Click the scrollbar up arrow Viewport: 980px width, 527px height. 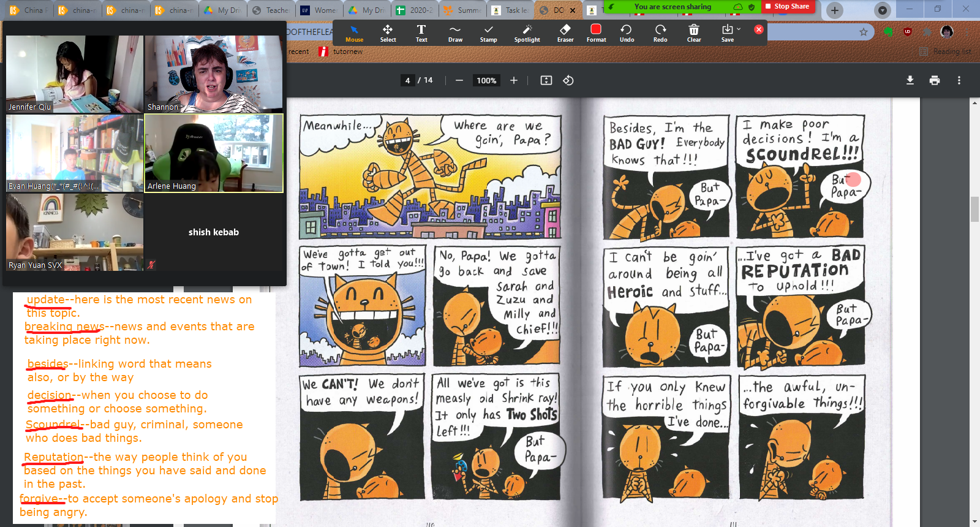[974, 103]
